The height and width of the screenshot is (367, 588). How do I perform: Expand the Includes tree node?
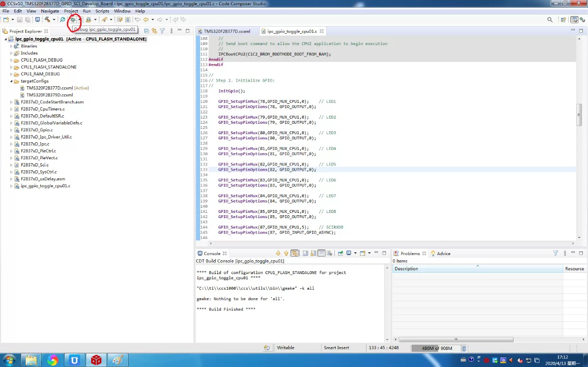tap(11, 53)
